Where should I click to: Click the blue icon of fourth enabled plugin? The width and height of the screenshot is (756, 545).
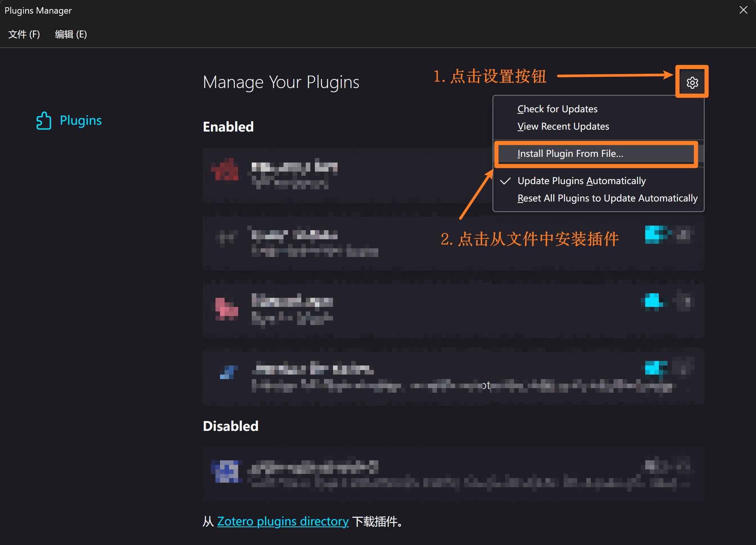coord(228,372)
